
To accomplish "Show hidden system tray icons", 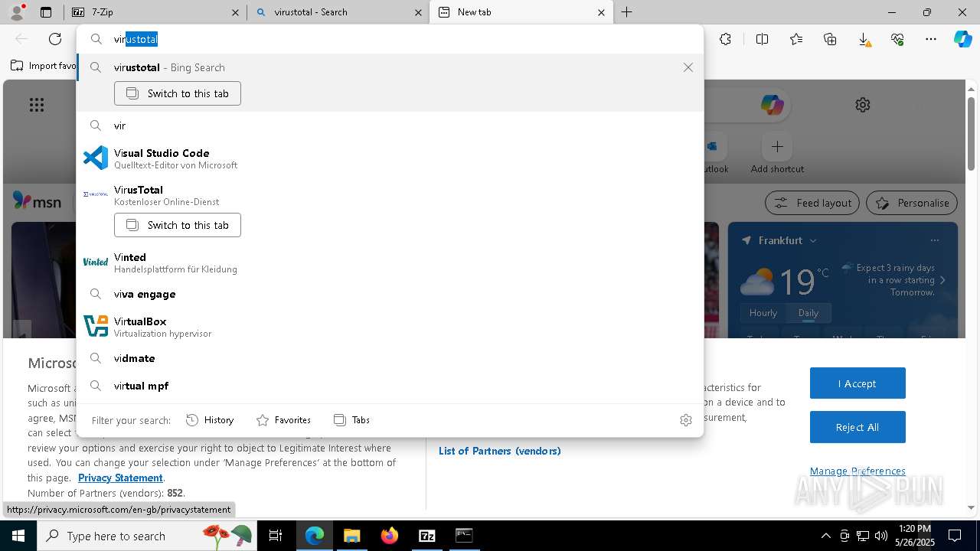I will [x=825, y=536].
